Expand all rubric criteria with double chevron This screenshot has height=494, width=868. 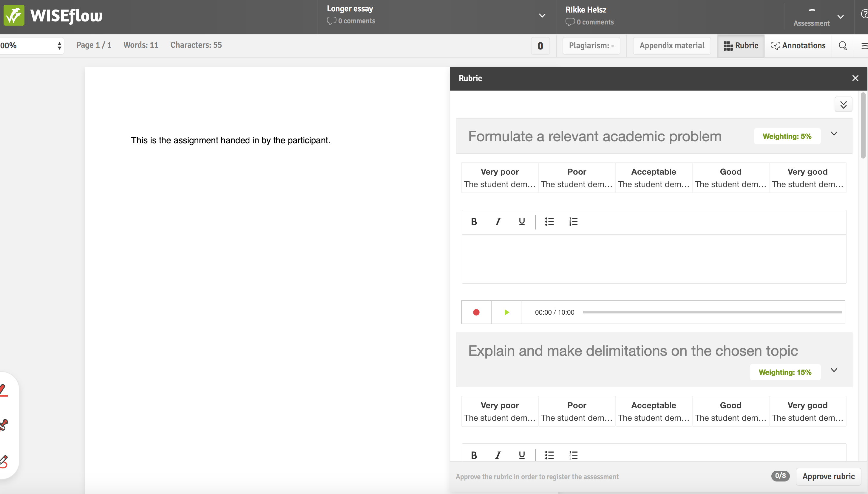click(x=843, y=105)
